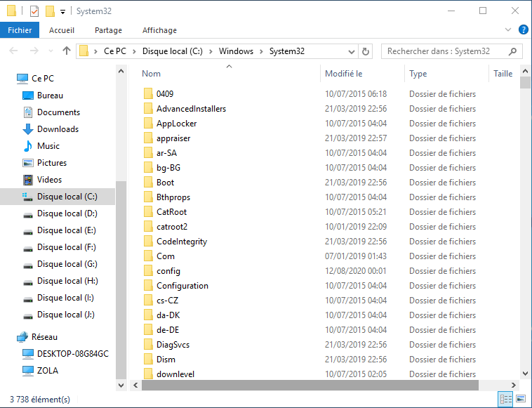Select Disque local (J:) drive
Image resolution: width=532 pixels, height=408 pixels.
click(58, 315)
